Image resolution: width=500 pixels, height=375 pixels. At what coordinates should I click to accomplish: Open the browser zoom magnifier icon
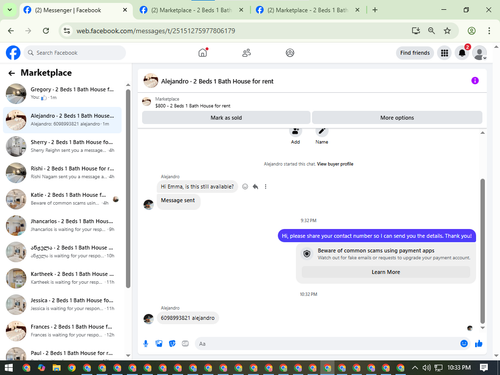click(x=431, y=31)
